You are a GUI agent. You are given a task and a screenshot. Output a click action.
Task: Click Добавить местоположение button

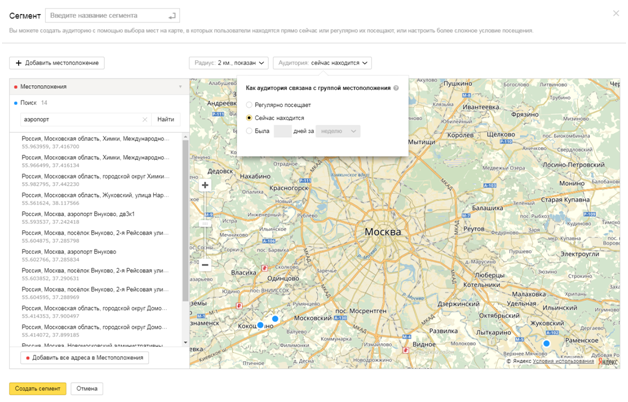pyautogui.click(x=57, y=63)
